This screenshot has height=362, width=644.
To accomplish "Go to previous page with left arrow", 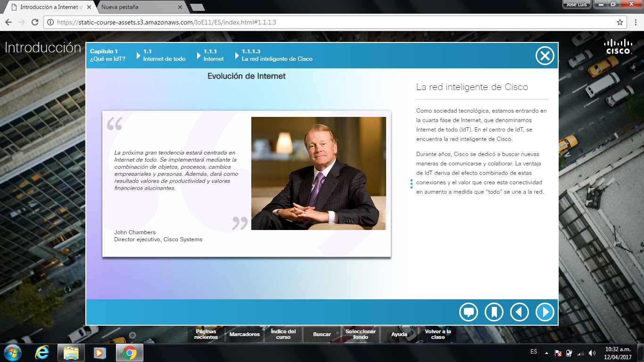I will pos(520,312).
